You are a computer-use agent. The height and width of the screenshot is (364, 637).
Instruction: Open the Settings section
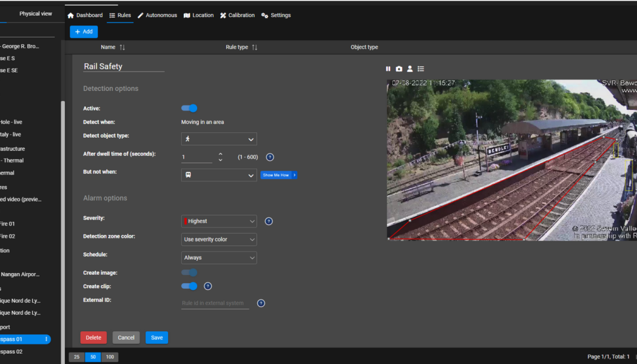tap(276, 15)
